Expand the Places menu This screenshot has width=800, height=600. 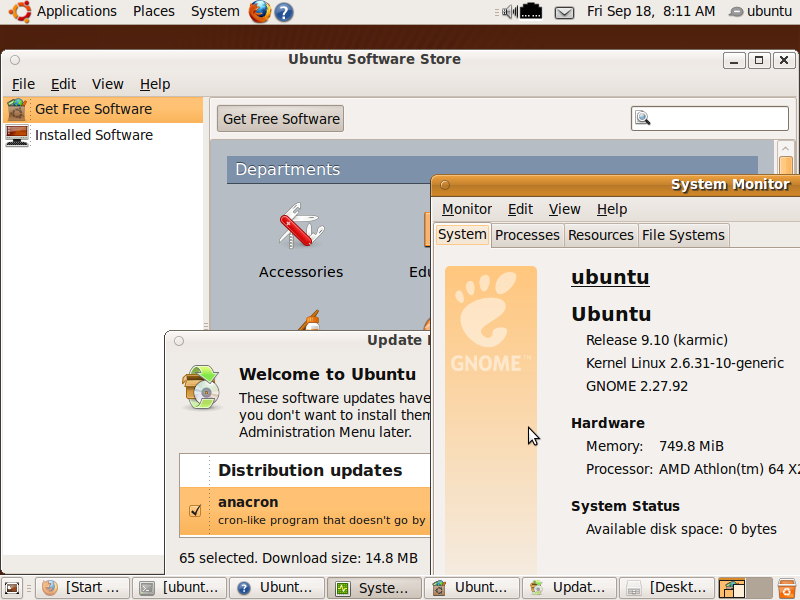coord(153,11)
